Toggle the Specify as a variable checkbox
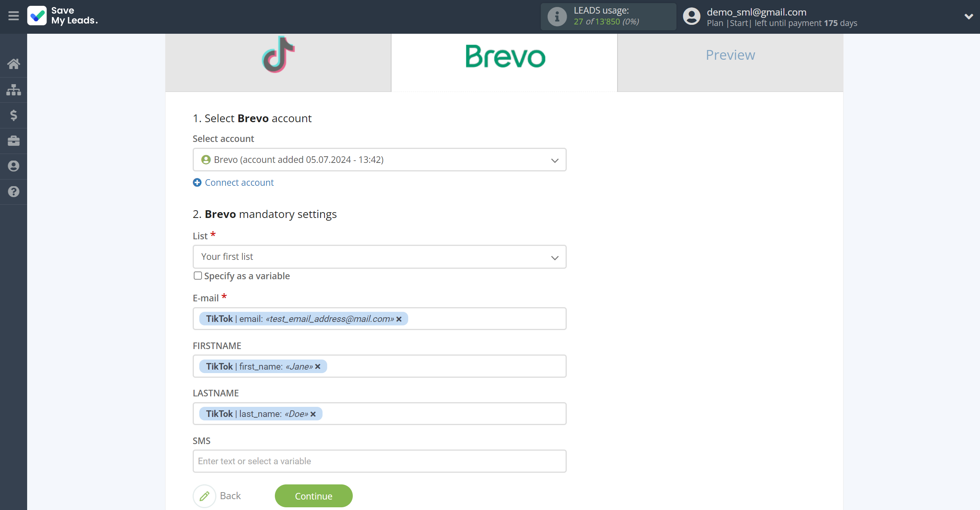This screenshot has height=510, width=980. pos(197,276)
